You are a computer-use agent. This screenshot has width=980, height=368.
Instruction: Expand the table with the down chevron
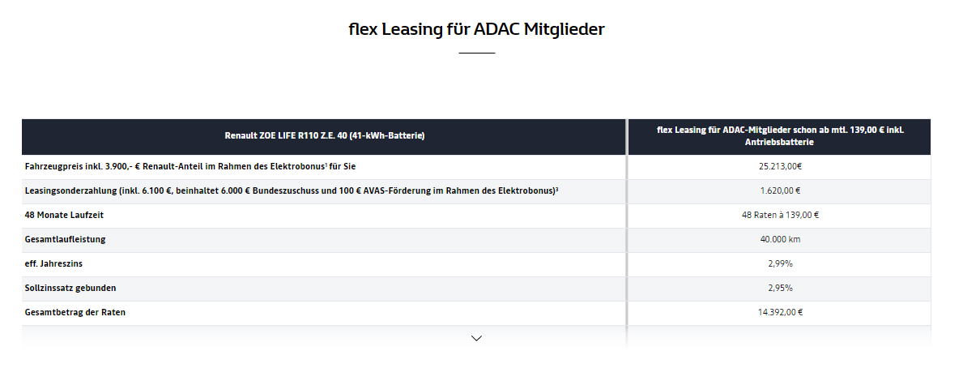pos(476,338)
